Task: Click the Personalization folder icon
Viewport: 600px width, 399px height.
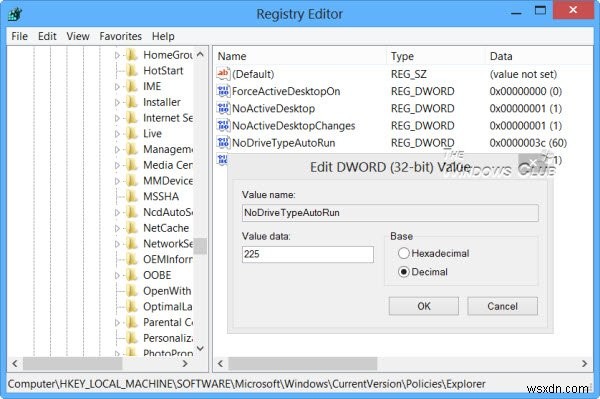Action: tap(132, 338)
